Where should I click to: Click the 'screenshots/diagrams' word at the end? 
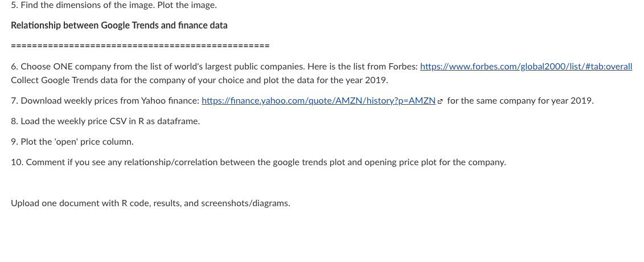pyautogui.click(x=245, y=203)
